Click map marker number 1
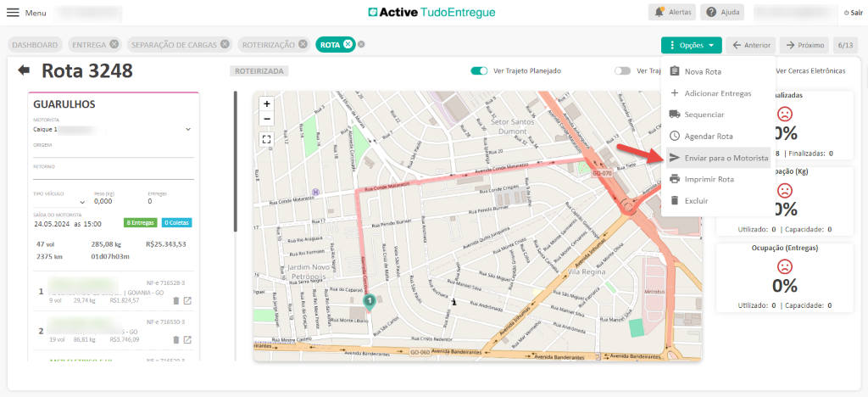Viewport: 868px width, 397px height. point(370,302)
